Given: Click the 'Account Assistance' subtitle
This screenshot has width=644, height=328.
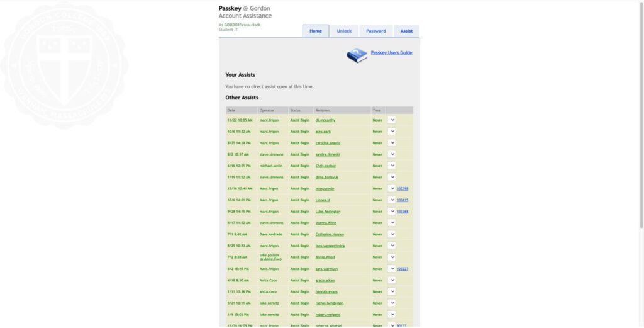Looking at the screenshot, I should [245, 16].
